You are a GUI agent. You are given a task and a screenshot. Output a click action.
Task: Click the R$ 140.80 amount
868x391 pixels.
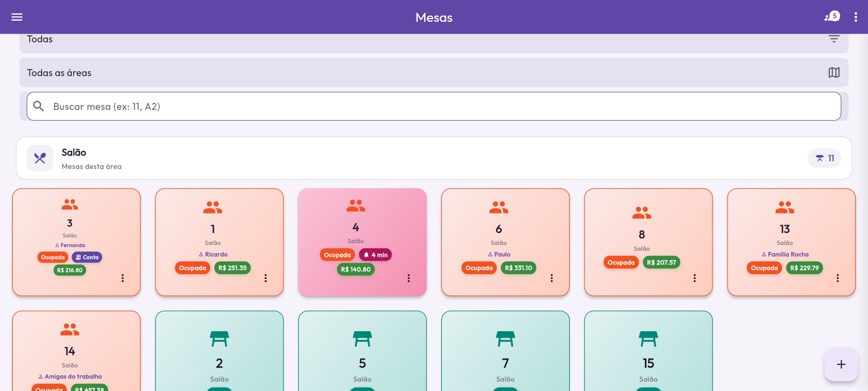point(356,269)
